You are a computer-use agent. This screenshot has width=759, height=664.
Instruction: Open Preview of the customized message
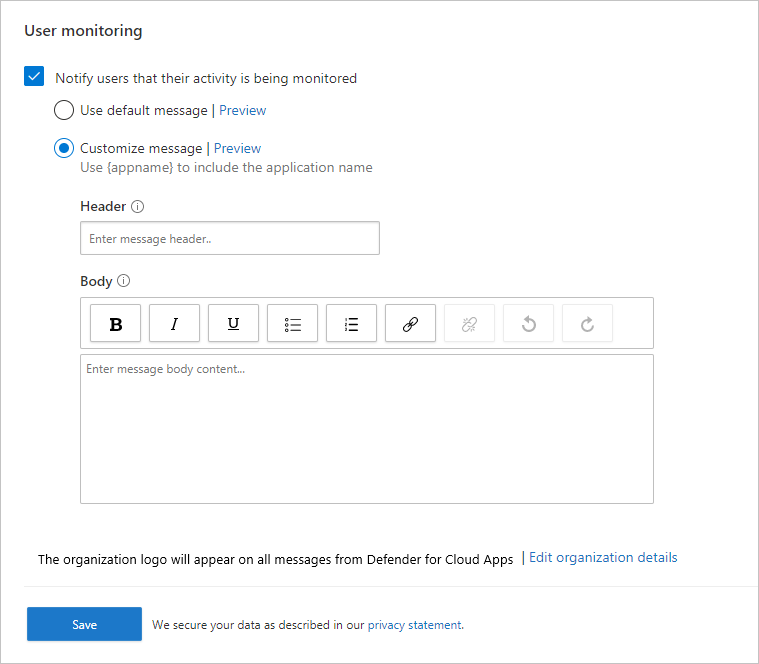237,148
